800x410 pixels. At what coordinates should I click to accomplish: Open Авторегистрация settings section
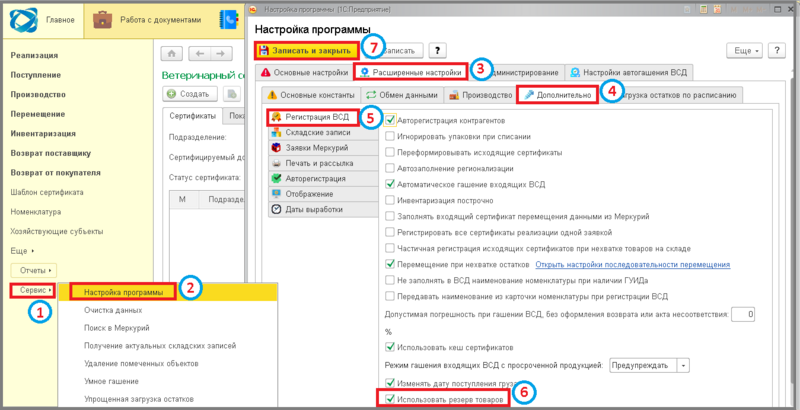tap(315, 178)
